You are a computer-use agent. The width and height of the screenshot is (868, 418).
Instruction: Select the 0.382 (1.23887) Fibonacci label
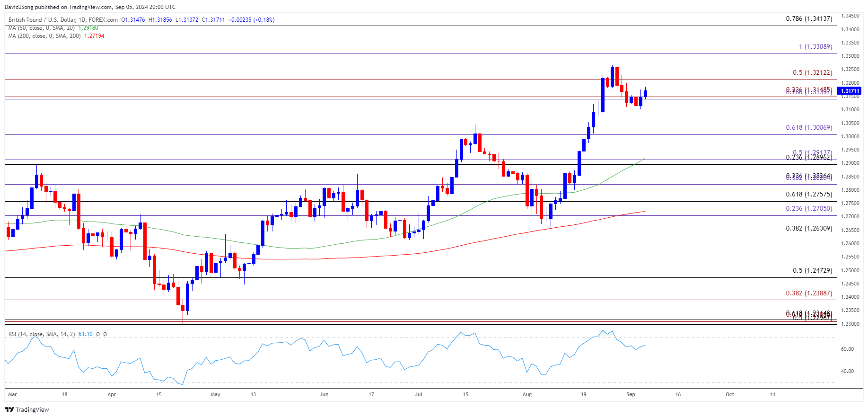(809, 293)
